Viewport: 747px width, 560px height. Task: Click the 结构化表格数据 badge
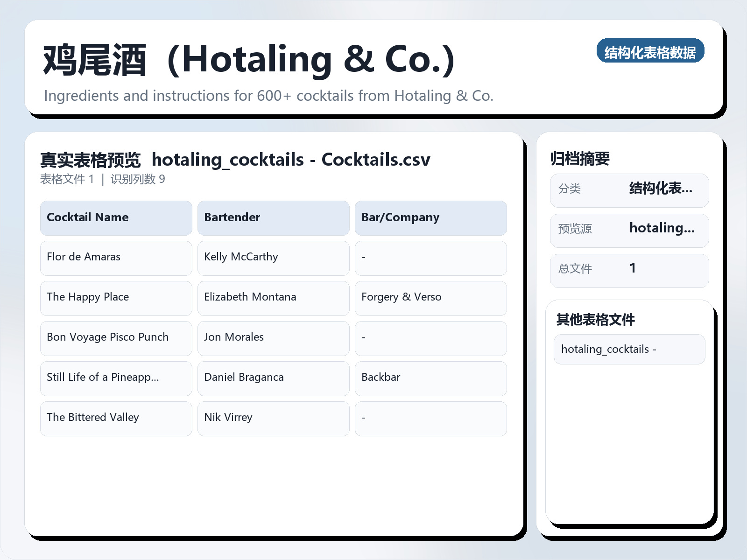(x=650, y=51)
